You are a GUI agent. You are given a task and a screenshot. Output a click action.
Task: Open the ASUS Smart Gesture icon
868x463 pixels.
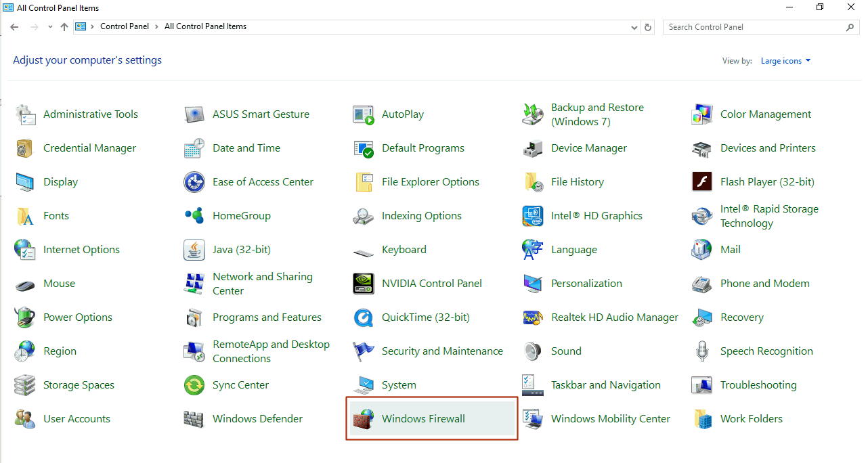point(194,114)
